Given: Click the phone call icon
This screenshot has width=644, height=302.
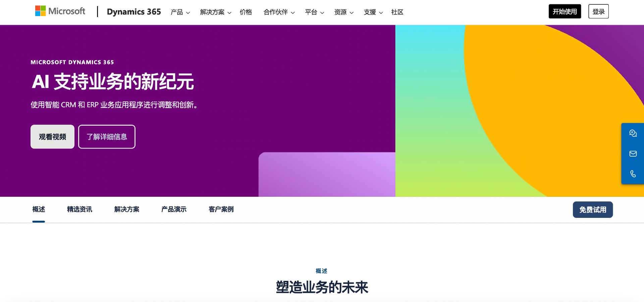Looking at the screenshot, I should pyautogui.click(x=633, y=174).
